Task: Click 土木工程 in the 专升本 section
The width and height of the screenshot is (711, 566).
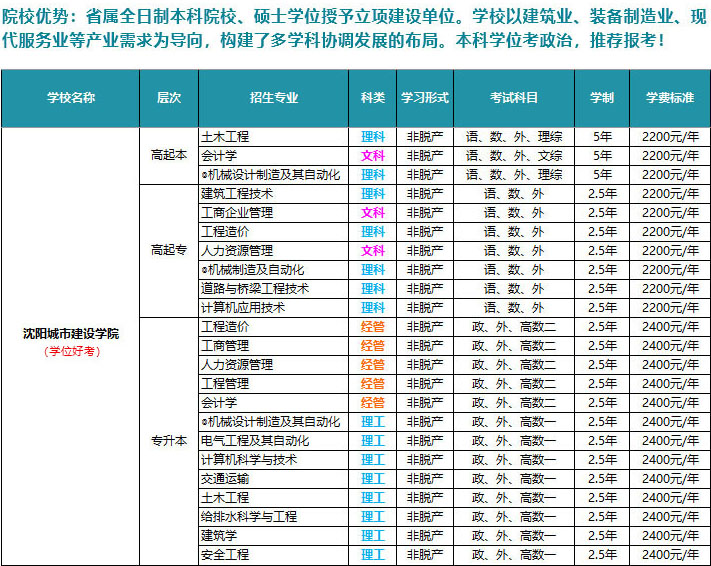Action: [225, 498]
